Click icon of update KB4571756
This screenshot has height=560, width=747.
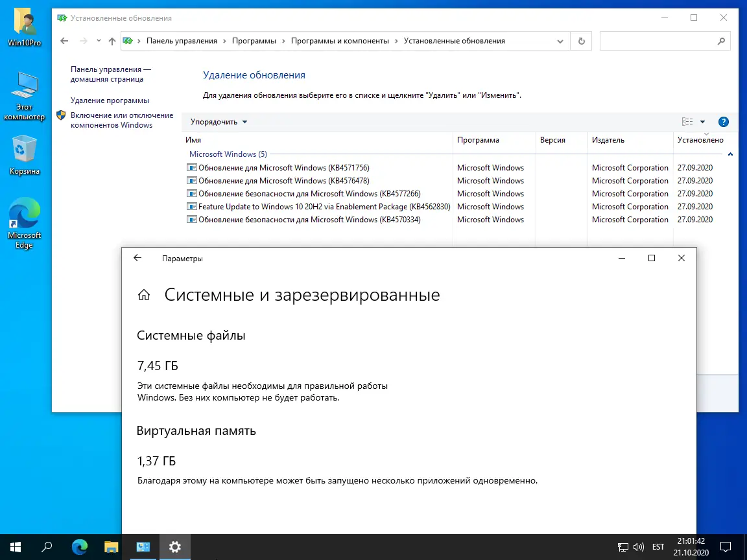(x=191, y=168)
